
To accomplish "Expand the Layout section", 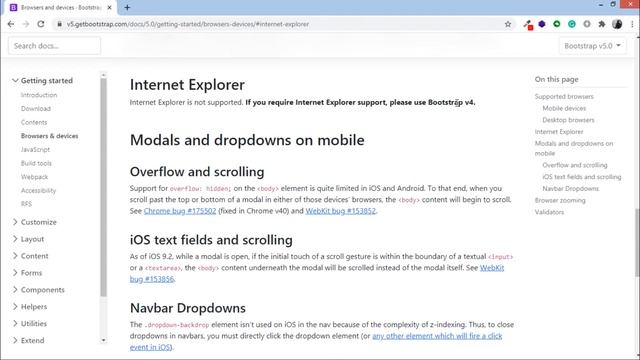I will [28, 239].
